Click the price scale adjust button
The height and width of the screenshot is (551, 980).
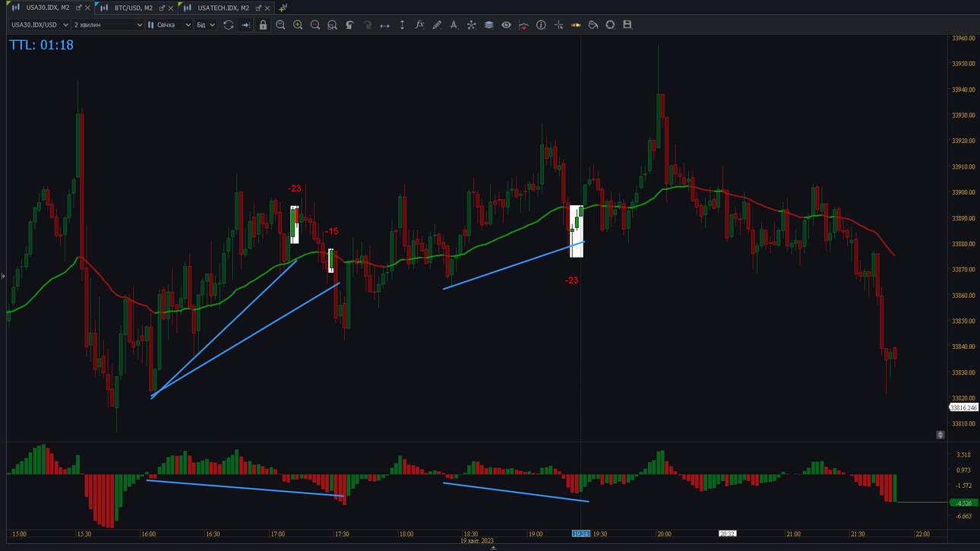[x=940, y=435]
